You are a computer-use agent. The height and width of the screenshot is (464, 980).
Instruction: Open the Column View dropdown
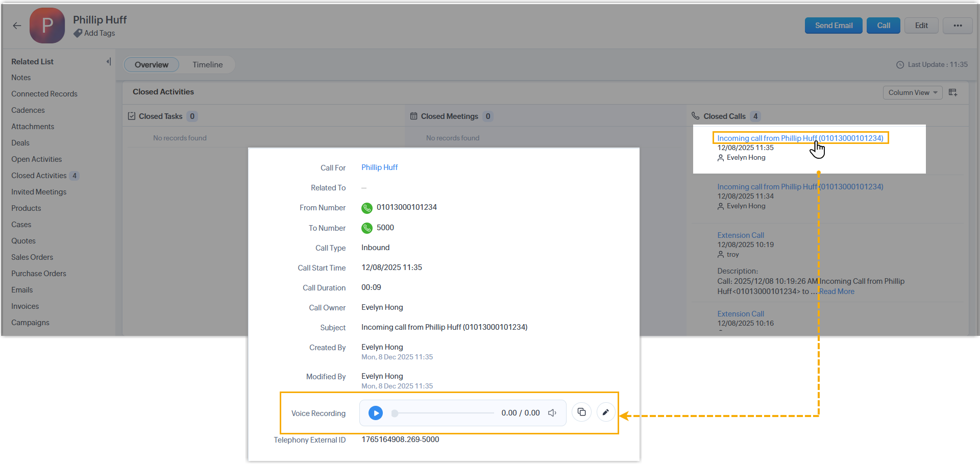tap(912, 92)
